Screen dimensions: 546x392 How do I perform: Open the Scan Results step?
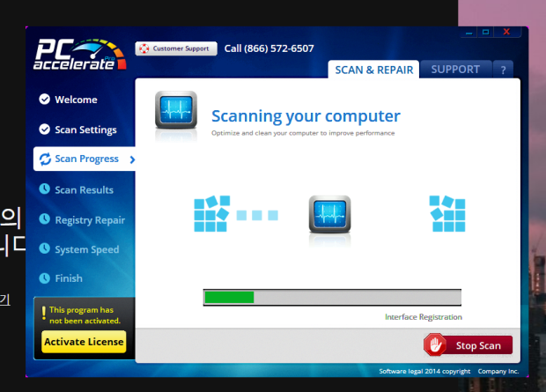click(84, 190)
